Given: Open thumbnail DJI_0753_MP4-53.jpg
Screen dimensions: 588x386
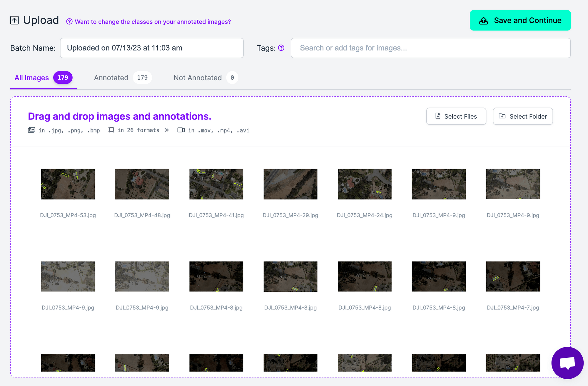Looking at the screenshot, I should pyautogui.click(x=68, y=184).
